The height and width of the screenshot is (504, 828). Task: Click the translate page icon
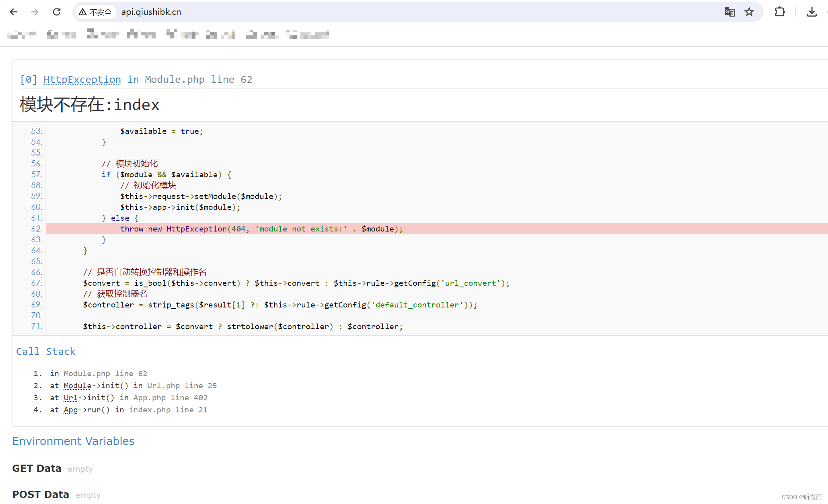(729, 12)
